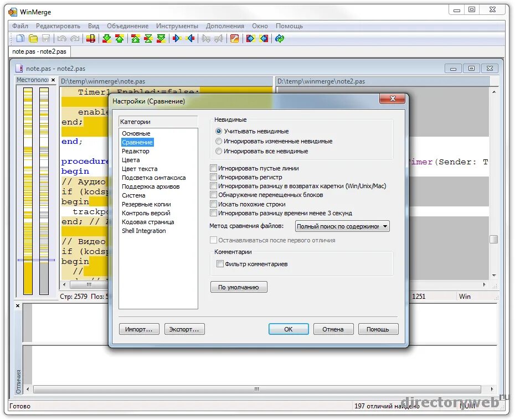
Task: Select Подсветка синтаксиса category
Action: pos(154,178)
